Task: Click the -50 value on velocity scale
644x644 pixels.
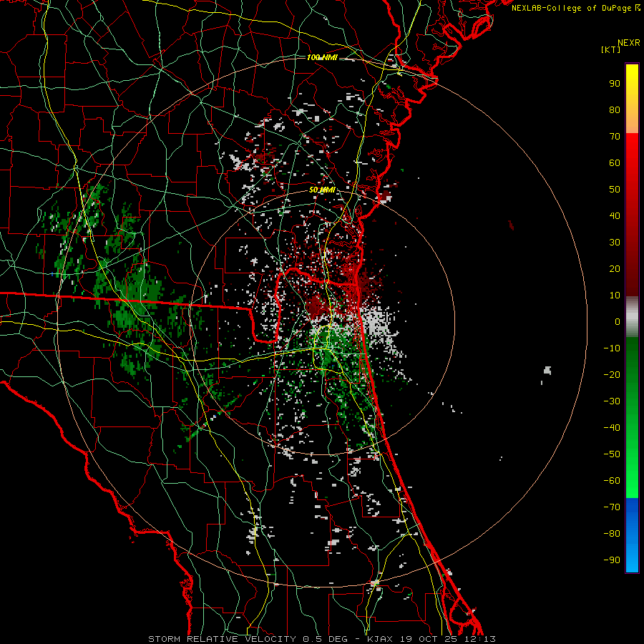Action: 612,454
